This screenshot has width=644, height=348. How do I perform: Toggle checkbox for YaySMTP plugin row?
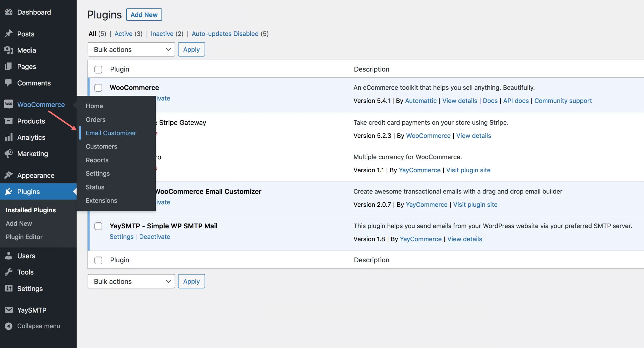click(98, 226)
